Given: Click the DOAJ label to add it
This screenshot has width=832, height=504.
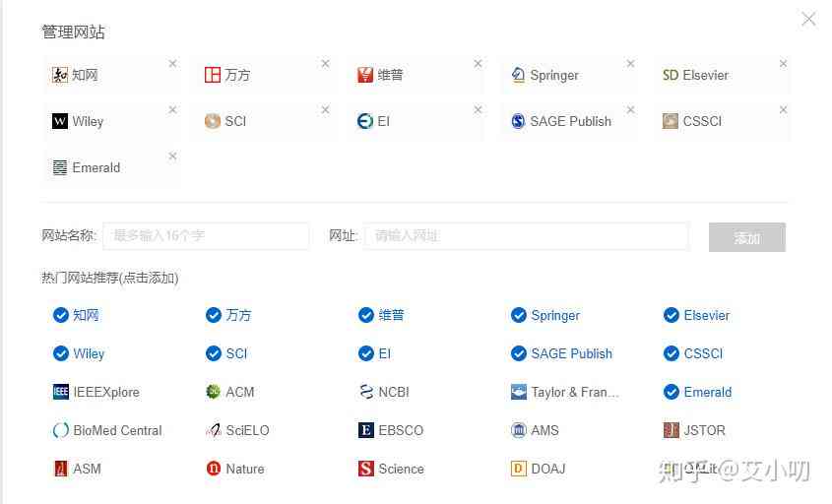Looking at the screenshot, I should coord(548,469).
